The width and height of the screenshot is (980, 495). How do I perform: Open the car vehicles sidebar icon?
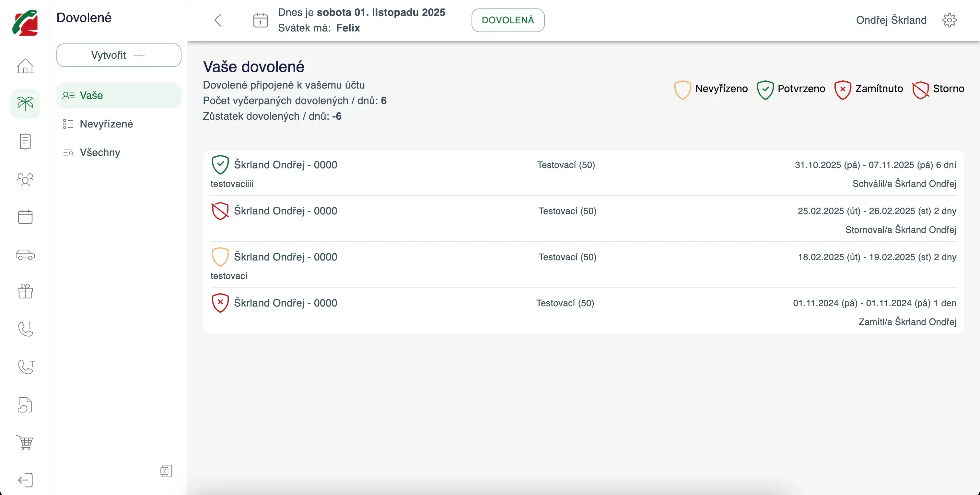25,255
